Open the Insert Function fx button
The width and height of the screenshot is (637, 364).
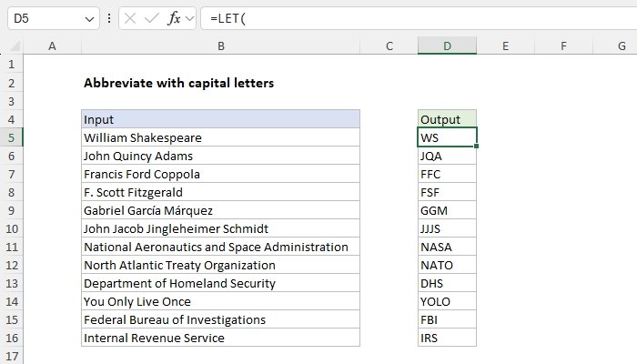(x=174, y=18)
